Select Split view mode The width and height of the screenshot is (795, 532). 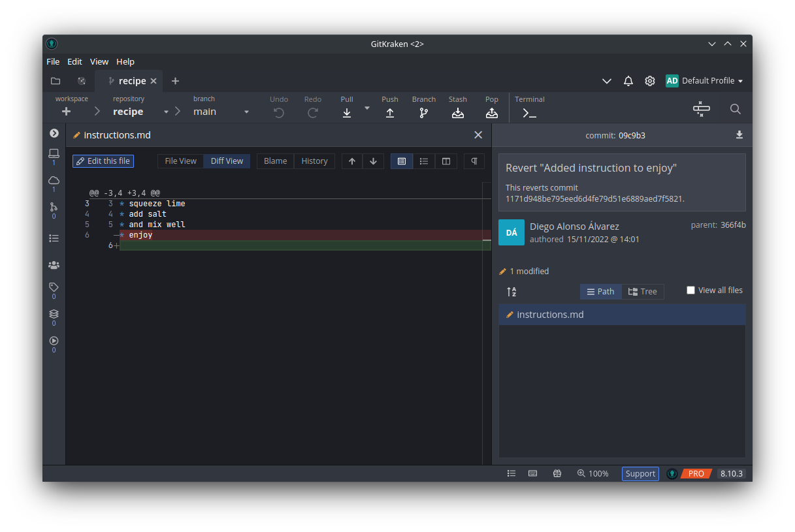tap(446, 161)
